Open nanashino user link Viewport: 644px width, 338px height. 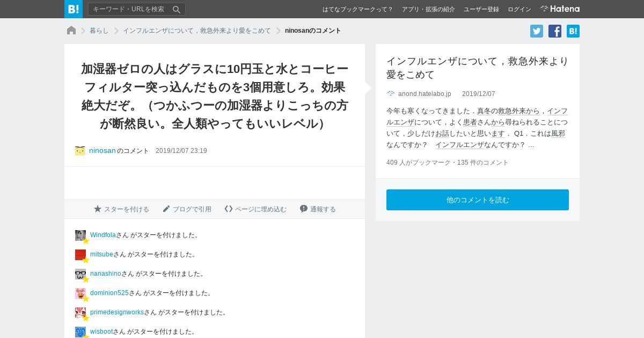(106, 274)
